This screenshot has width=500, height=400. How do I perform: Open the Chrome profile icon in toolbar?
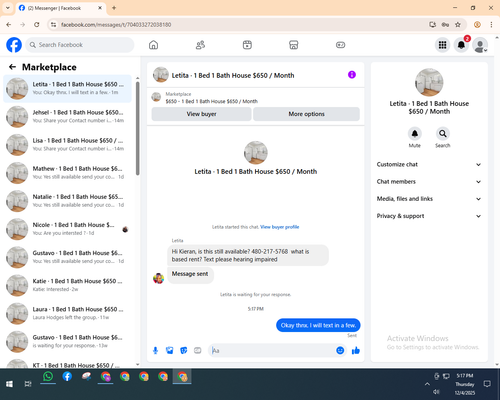coord(477,24)
